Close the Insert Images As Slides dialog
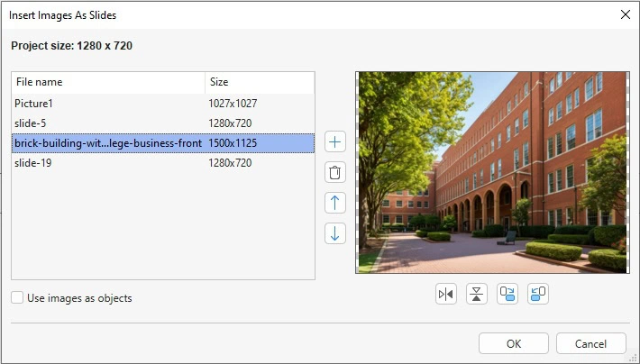 point(625,14)
